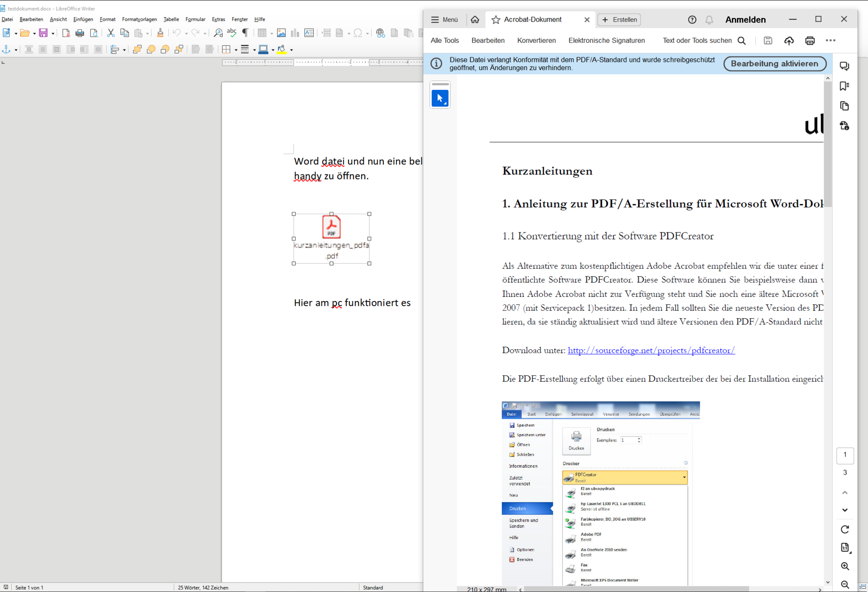The width and height of the screenshot is (868, 592).
Task: Click the Clone Formatting paintbrush icon
Action: click(160, 33)
